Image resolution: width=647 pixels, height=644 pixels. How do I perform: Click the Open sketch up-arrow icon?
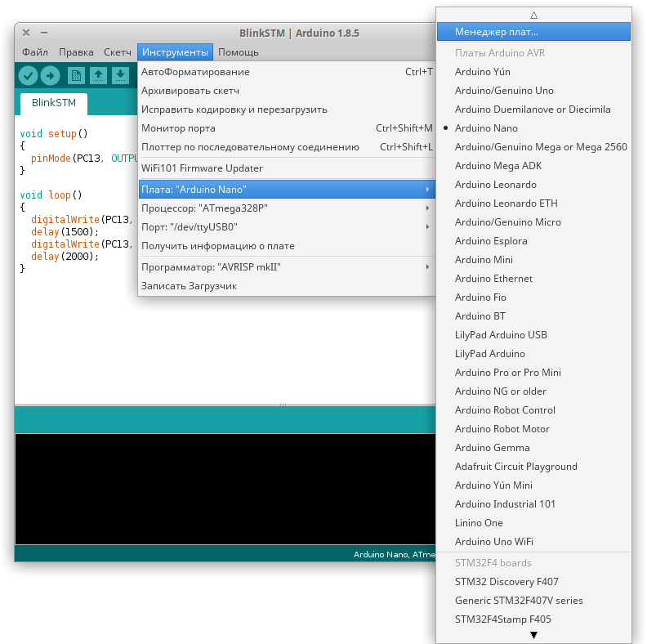point(98,75)
